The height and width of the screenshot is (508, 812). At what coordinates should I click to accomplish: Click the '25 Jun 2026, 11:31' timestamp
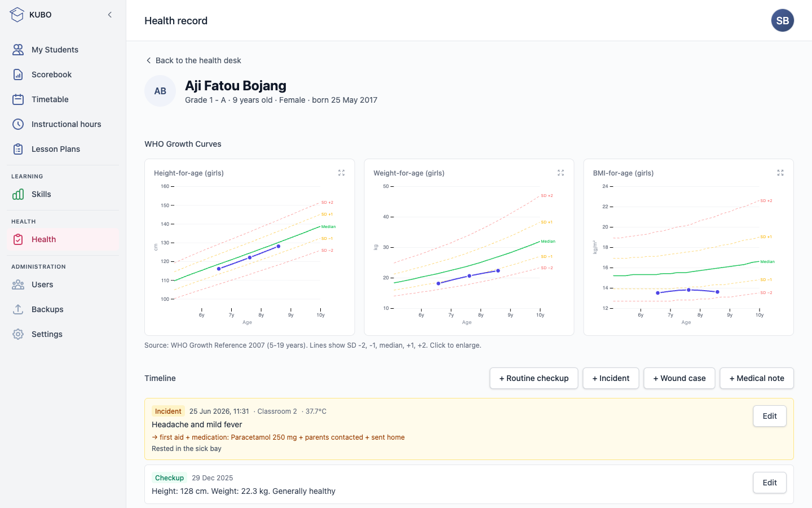click(219, 411)
